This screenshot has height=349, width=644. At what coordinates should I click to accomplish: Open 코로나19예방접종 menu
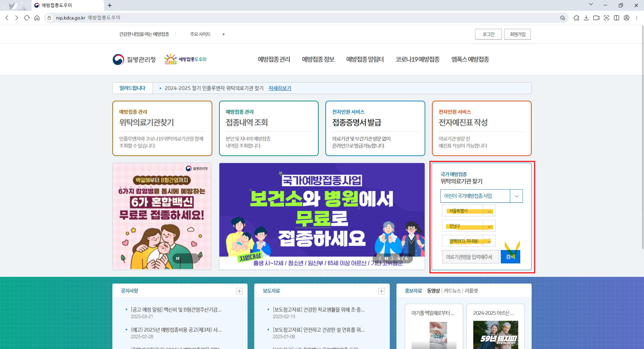point(418,59)
